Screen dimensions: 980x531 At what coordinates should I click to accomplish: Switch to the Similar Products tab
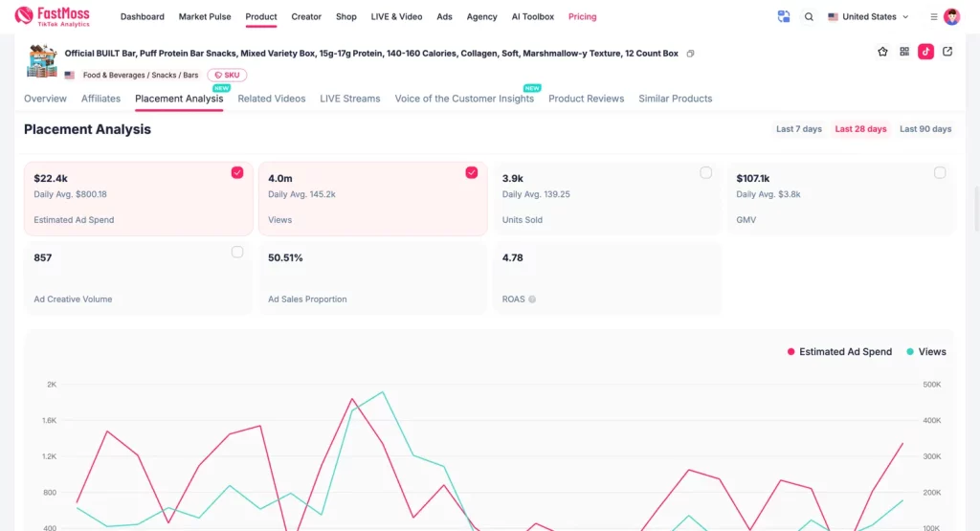[x=675, y=99]
